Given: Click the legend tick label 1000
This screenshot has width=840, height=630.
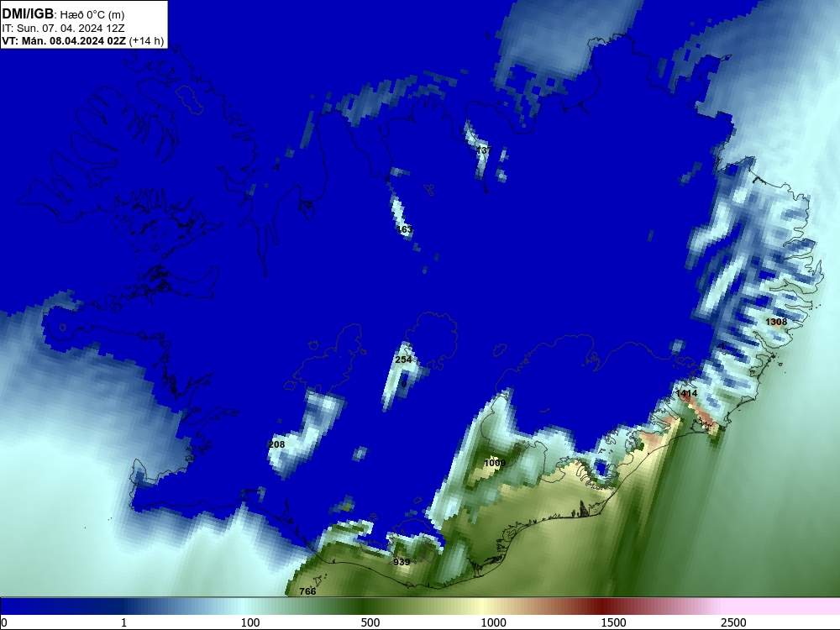Looking at the screenshot, I should pyautogui.click(x=493, y=622).
